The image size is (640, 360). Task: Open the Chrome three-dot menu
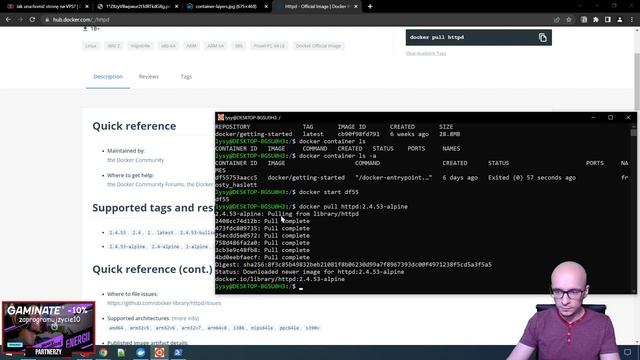click(x=632, y=20)
